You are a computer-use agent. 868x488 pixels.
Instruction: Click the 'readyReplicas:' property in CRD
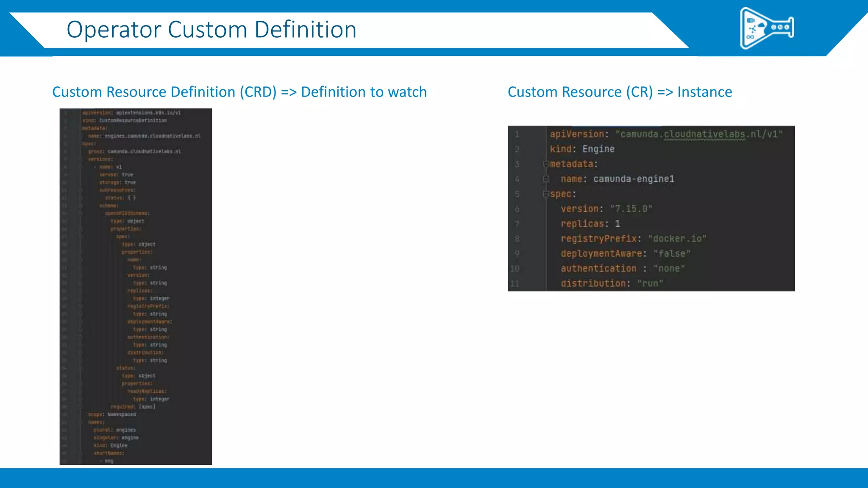pos(147,391)
